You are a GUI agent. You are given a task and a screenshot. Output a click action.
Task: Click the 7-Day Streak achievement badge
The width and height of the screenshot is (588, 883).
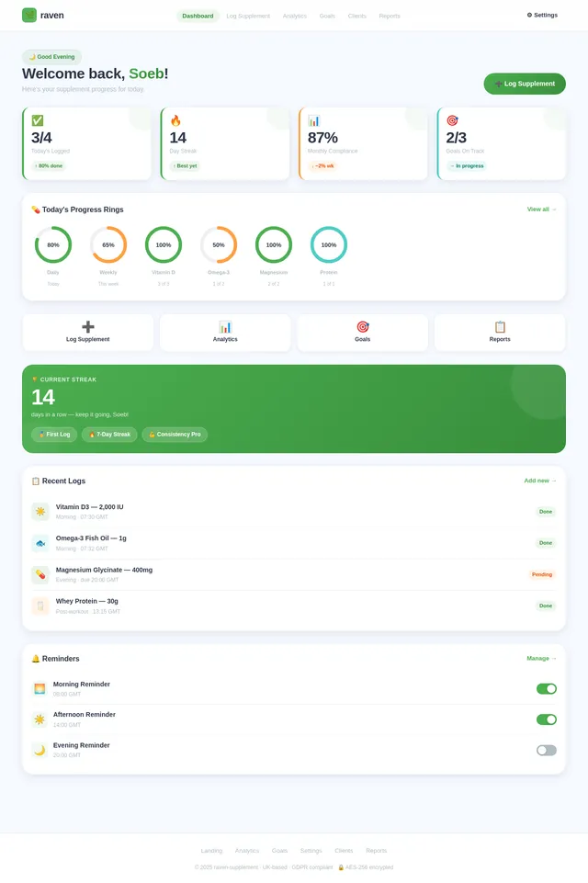(109, 435)
